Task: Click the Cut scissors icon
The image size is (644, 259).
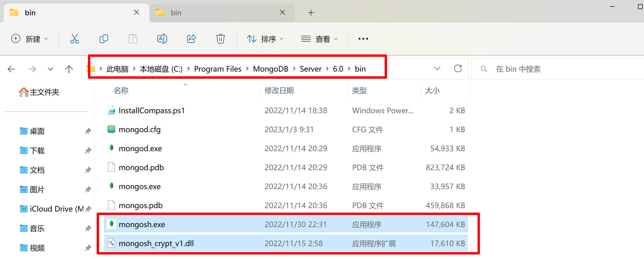Action: click(x=74, y=39)
